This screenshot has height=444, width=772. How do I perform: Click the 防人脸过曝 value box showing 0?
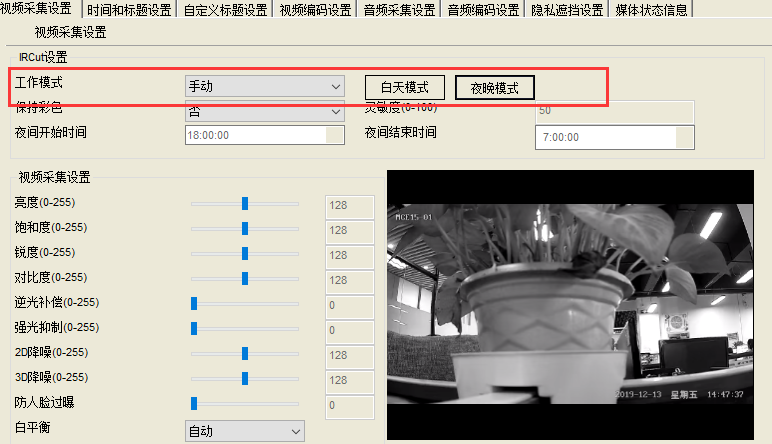pos(350,407)
